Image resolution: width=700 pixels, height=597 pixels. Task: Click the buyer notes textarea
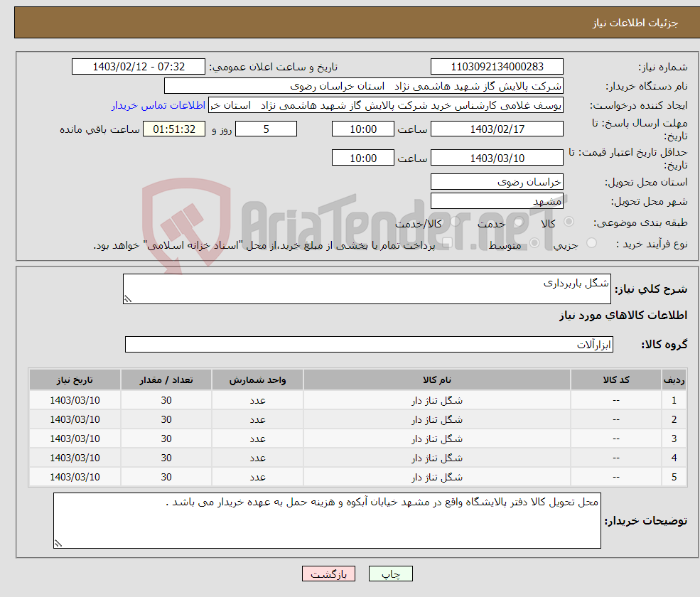point(327,521)
